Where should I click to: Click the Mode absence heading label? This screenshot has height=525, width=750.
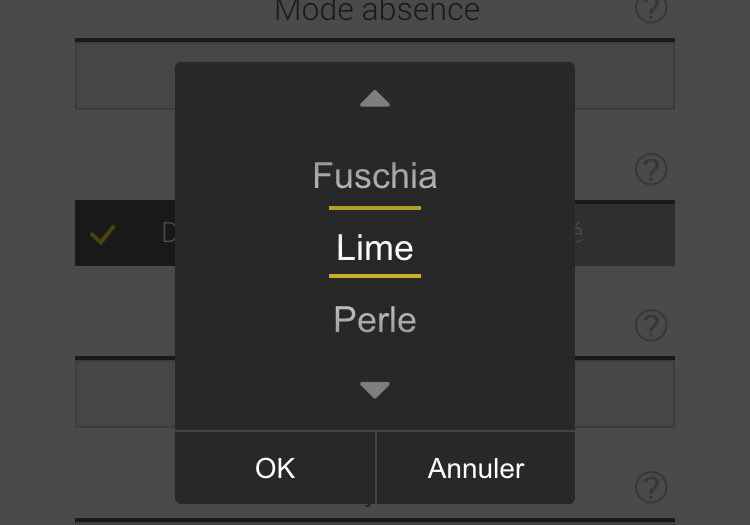pyautogui.click(x=377, y=11)
